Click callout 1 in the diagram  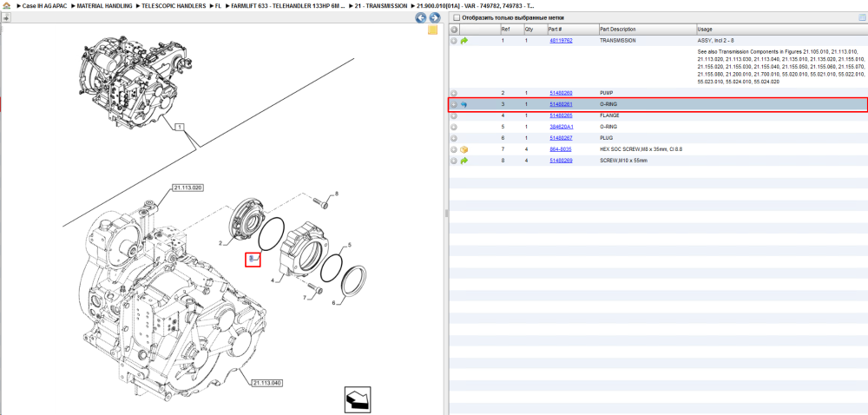[x=179, y=127]
